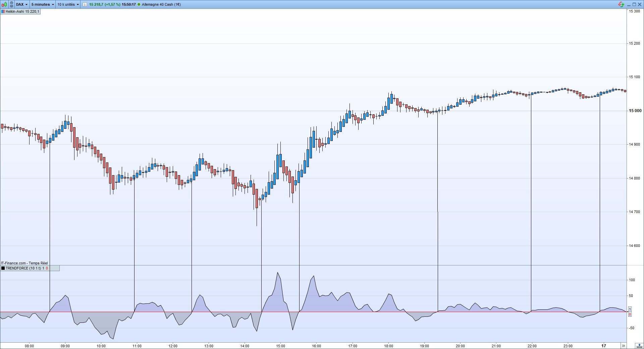Click the Allemagne 40 Cash (1€) label

pos(161,4)
